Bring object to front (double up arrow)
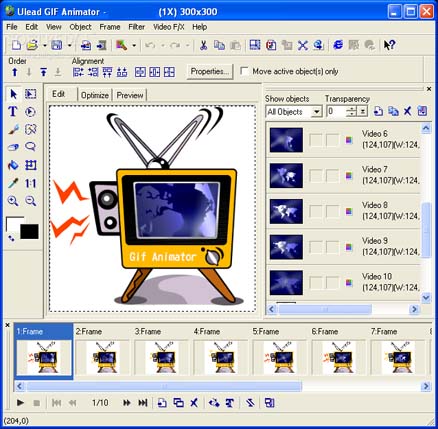Image resolution: width=438 pixels, height=429 pixels. point(43,72)
